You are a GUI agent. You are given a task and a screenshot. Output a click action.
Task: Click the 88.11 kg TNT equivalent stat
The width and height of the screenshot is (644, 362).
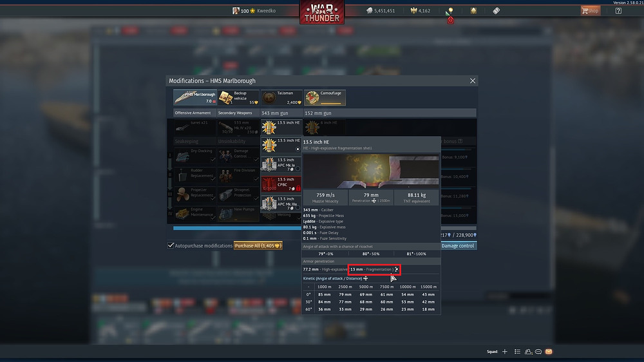[x=417, y=198]
